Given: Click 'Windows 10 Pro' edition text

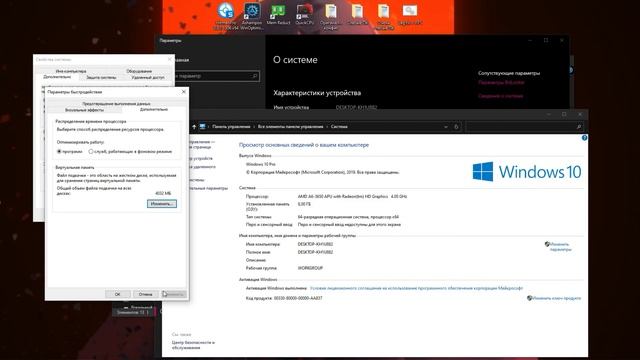Looking at the screenshot, I should point(260,164).
